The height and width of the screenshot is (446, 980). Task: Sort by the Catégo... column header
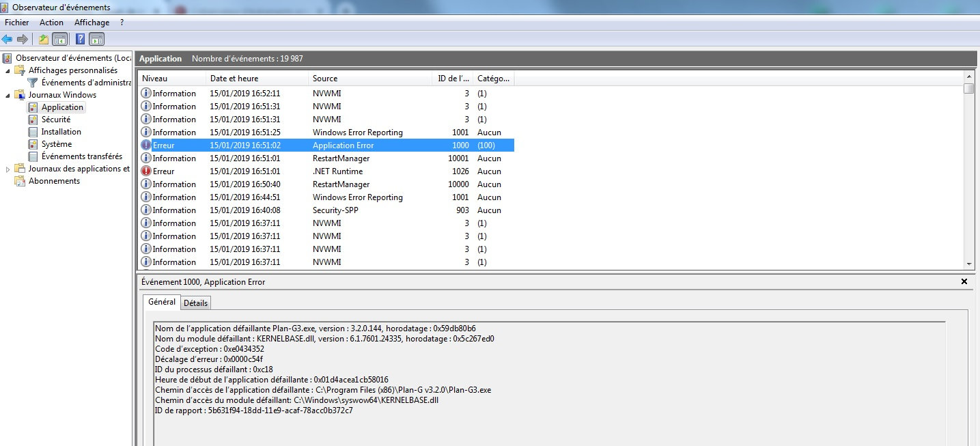[x=494, y=79]
